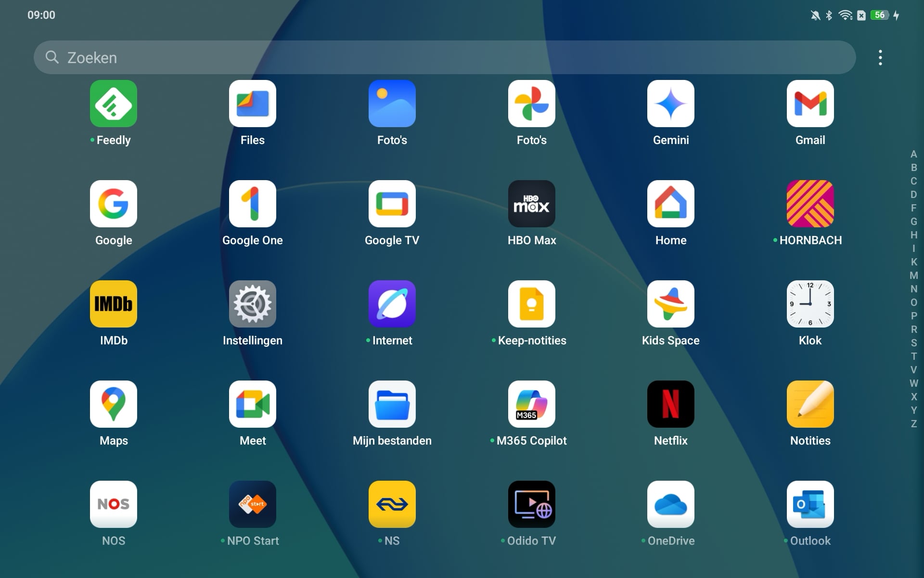Image resolution: width=924 pixels, height=578 pixels.
Task: Tap the 09:00 clock in status bar
Action: [x=41, y=15]
